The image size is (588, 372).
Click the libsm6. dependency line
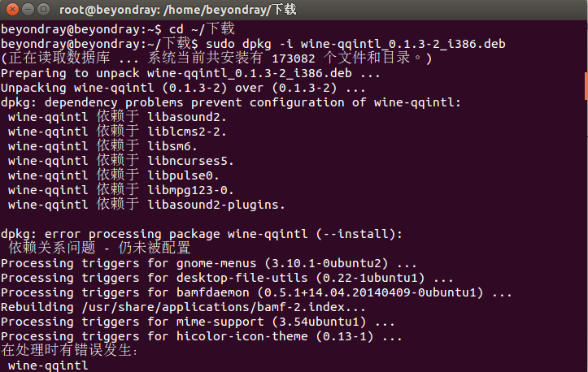(102, 146)
